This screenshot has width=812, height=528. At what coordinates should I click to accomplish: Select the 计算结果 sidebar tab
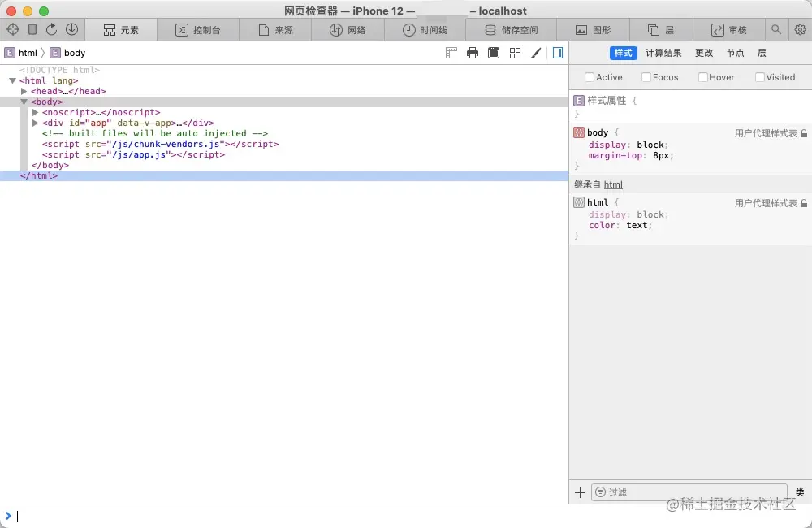663,53
